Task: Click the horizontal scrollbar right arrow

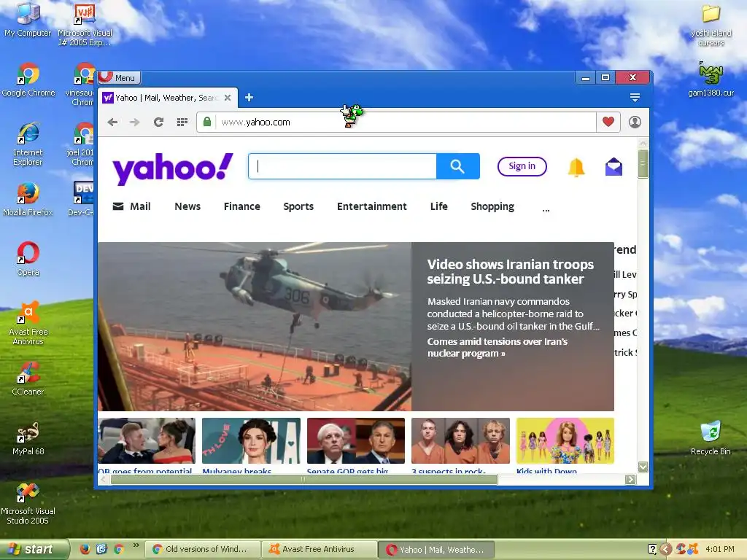Action: coord(630,480)
